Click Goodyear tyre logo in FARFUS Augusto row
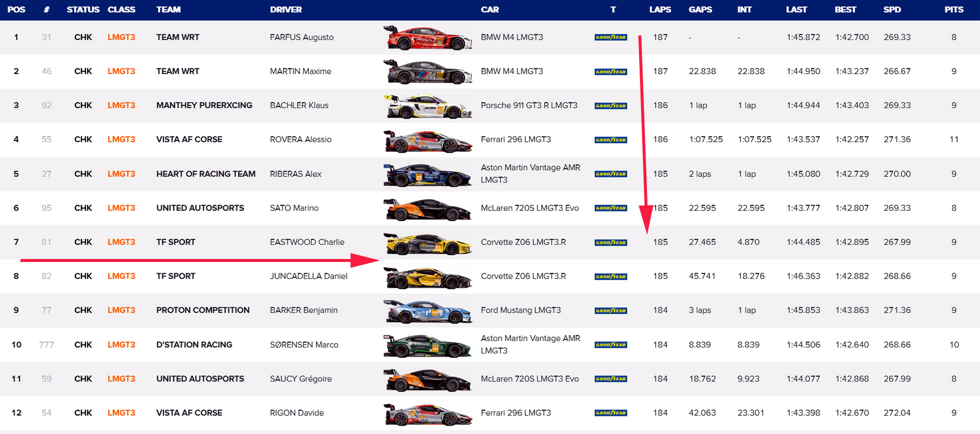Screen dimensions: 980x434 611,37
